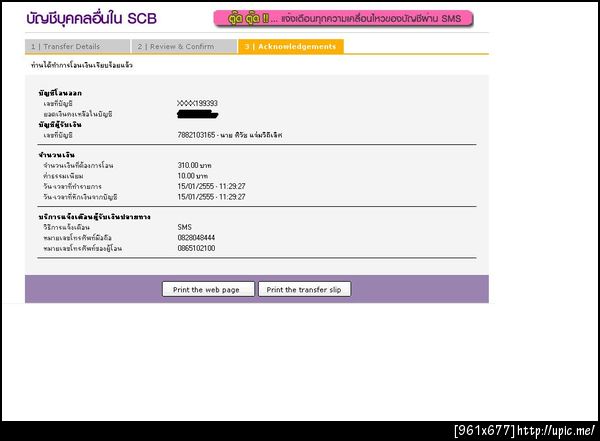Select the notification method SMS value
600x441 pixels.
(x=184, y=227)
